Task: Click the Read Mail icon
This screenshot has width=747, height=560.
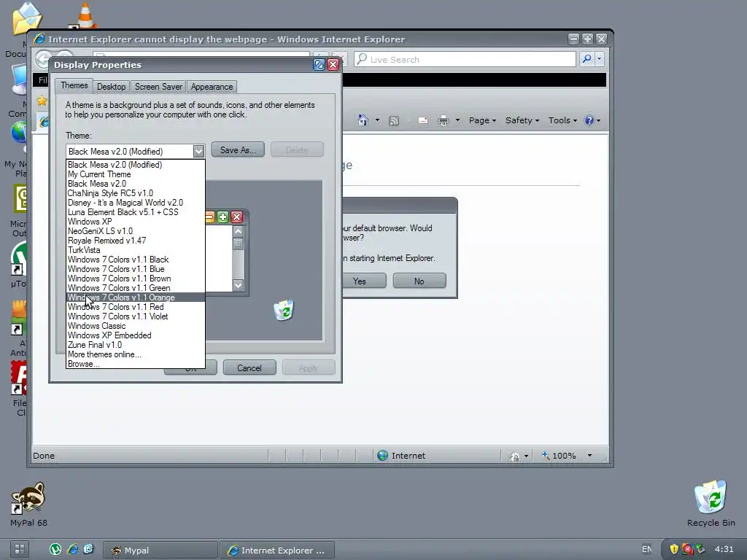Action: (422, 120)
